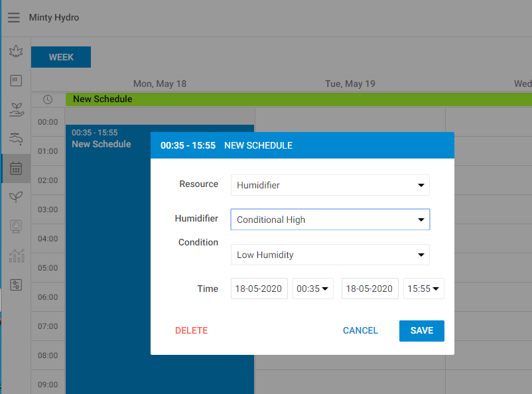Select the calendar schedule sidebar icon
532x394 pixels.
click(16, 168)
